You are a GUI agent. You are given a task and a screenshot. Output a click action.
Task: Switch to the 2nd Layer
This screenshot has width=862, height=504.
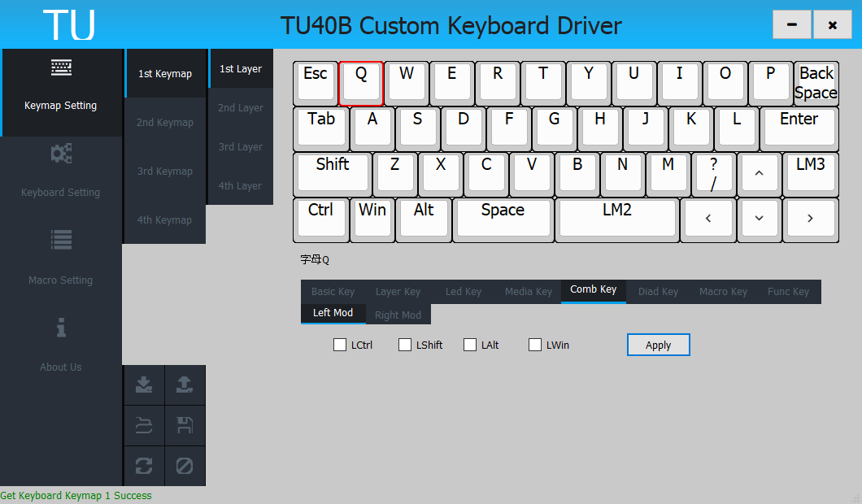[241, 108]
